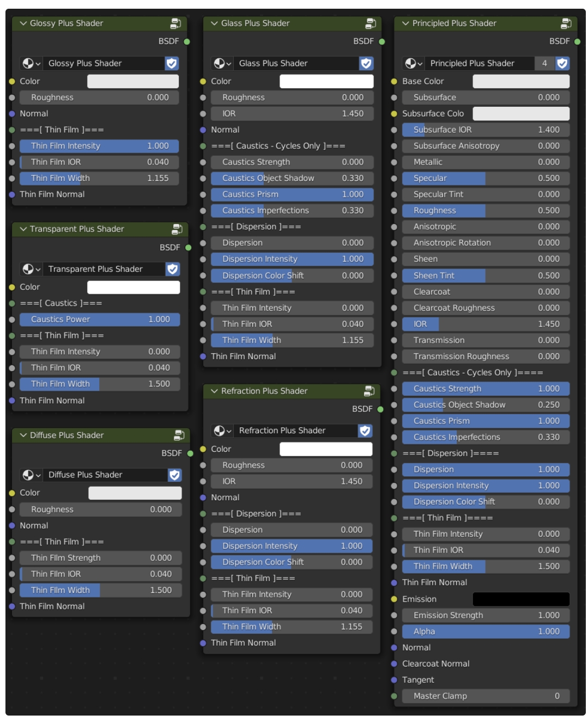Screen dimensions: 588x727
Task: Toggle fake user shield on Transparent Plus Shader
Action: point(173,269)
